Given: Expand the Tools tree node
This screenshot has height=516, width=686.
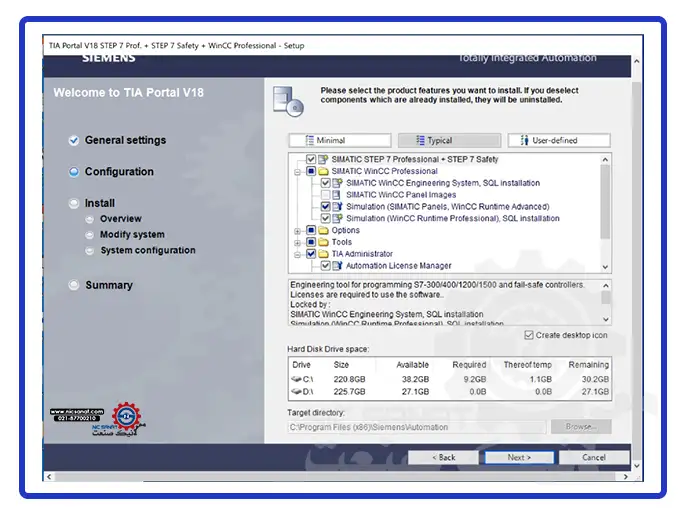Looking at the screenshot, I should pos(298,243).
